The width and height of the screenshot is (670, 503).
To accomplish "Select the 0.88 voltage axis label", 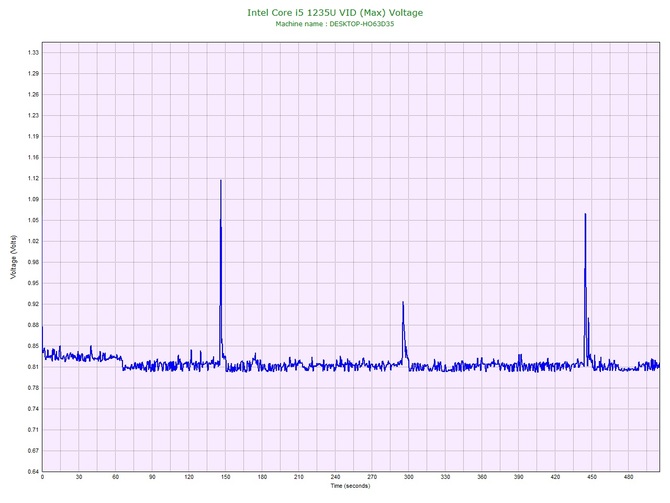I will click(33, 325).
